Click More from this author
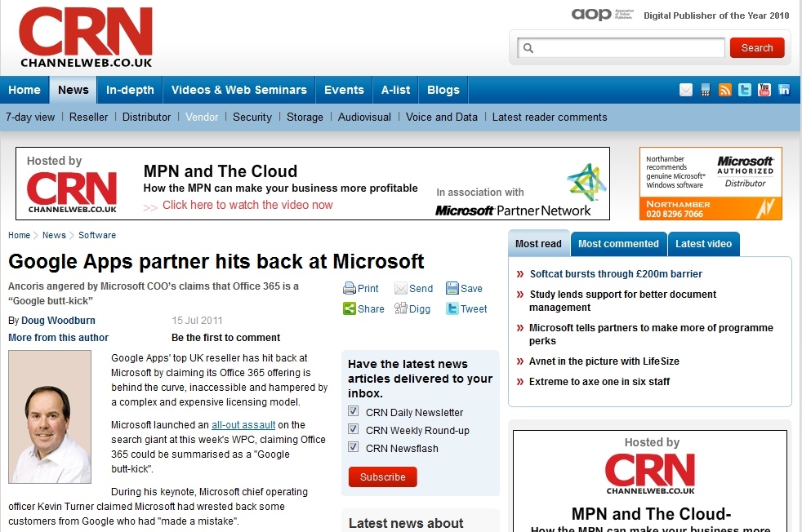802x532 pixels. tap(58, 338)
